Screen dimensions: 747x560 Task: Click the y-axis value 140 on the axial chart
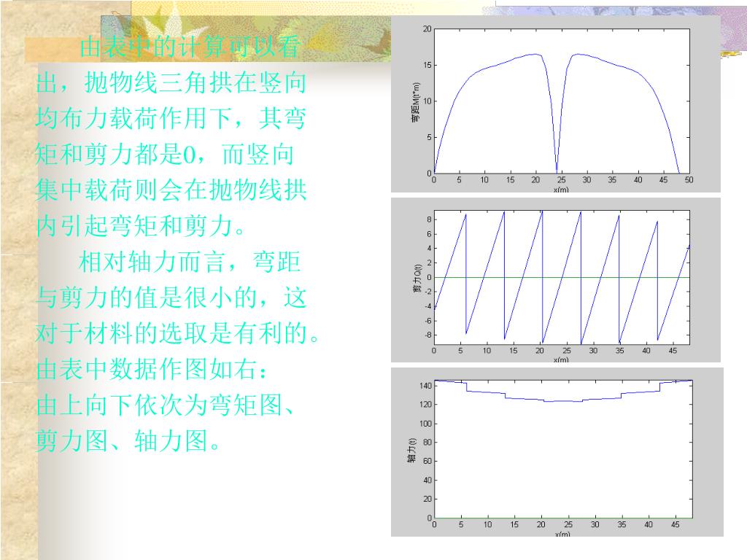[x=425, y=386]
